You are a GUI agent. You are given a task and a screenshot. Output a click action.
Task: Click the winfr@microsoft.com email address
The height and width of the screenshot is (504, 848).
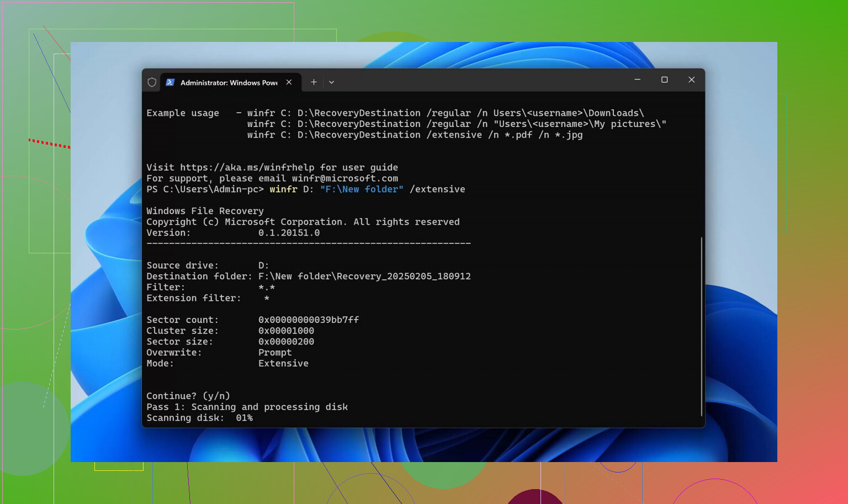(344, 178)
